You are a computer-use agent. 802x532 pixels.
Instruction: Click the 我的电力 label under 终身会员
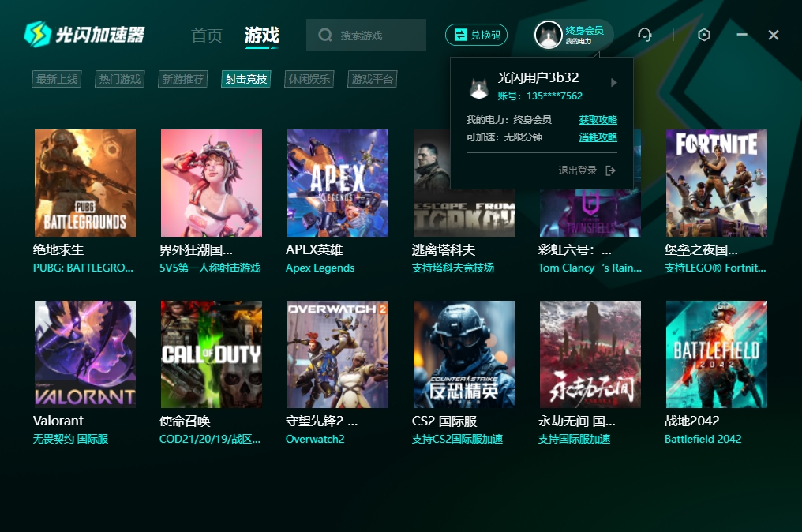[x=579, y=41]
